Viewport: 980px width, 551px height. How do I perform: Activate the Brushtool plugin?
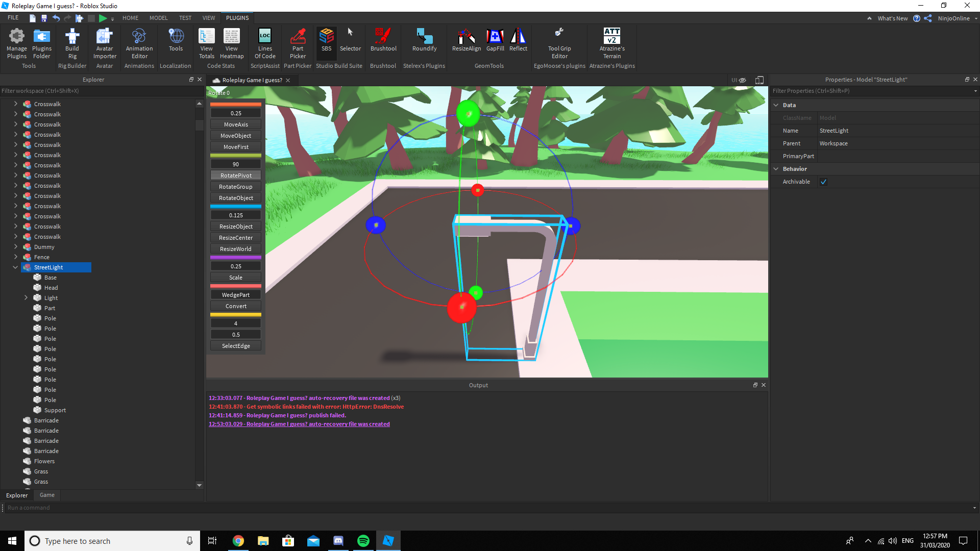coord(383,40)
